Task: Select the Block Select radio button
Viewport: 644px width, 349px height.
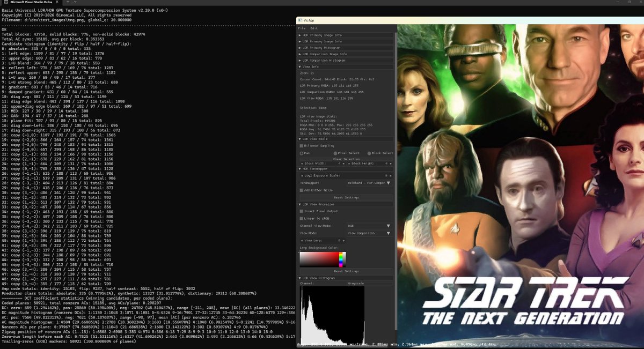Action: (x=369, y=153)
